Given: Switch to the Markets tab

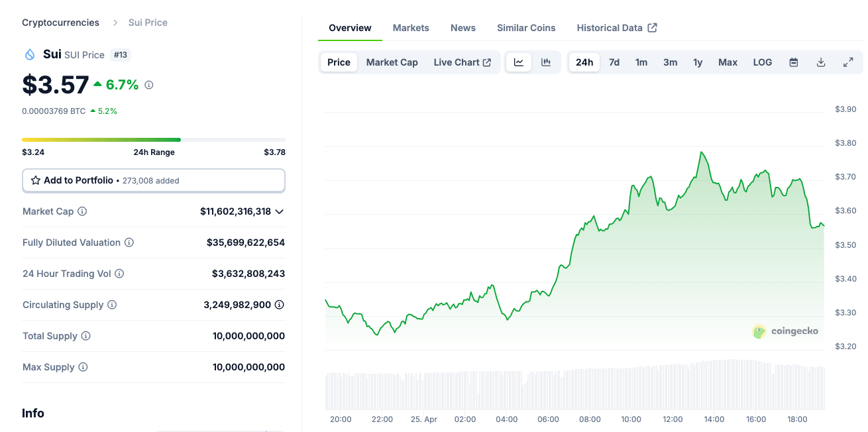Looking at the screenshot, I should pyautogui.click(x=411, y=28).
